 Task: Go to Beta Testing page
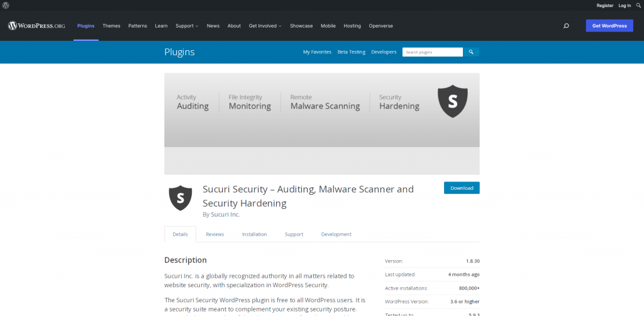(x=351, y=52)
